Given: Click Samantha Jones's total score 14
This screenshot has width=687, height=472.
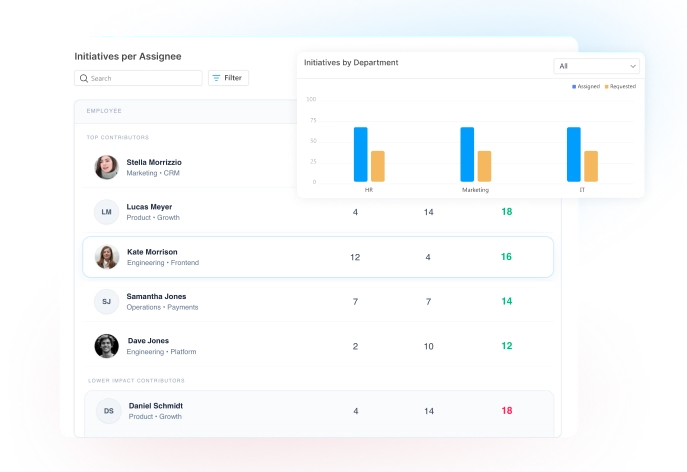Looking at the screenshot, I should coord(506,301).
